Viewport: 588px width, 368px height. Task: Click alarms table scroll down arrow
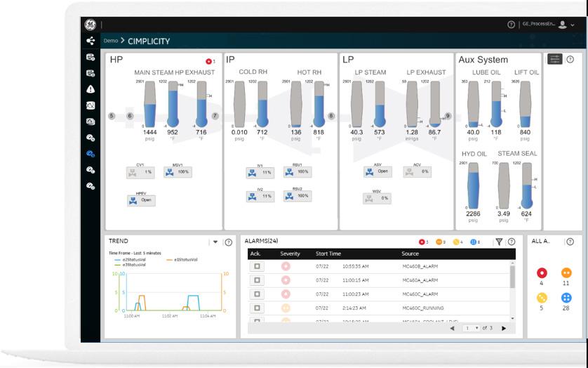tap(512, 318)
